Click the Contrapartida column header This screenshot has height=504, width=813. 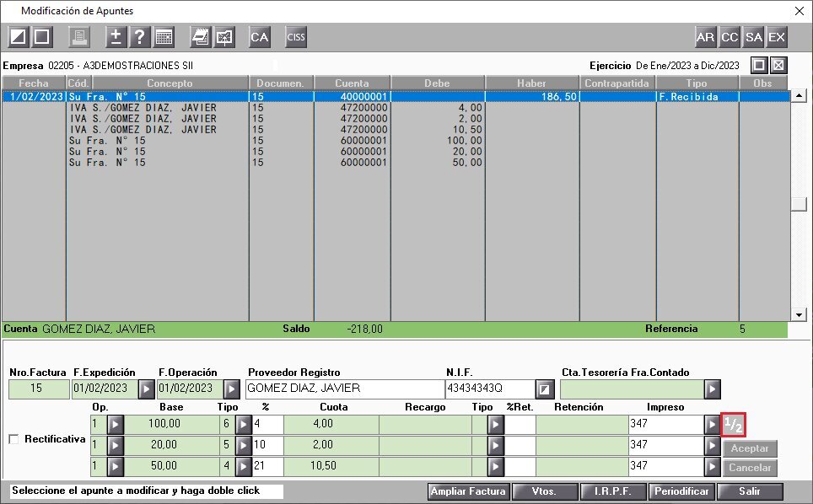(617, 83)
